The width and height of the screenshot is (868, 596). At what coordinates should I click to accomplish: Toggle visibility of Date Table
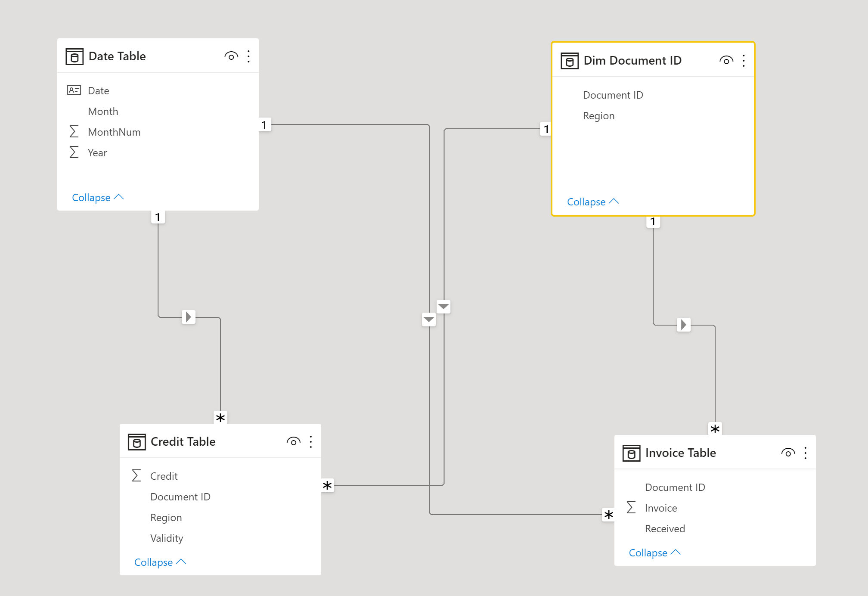point(231,56)
